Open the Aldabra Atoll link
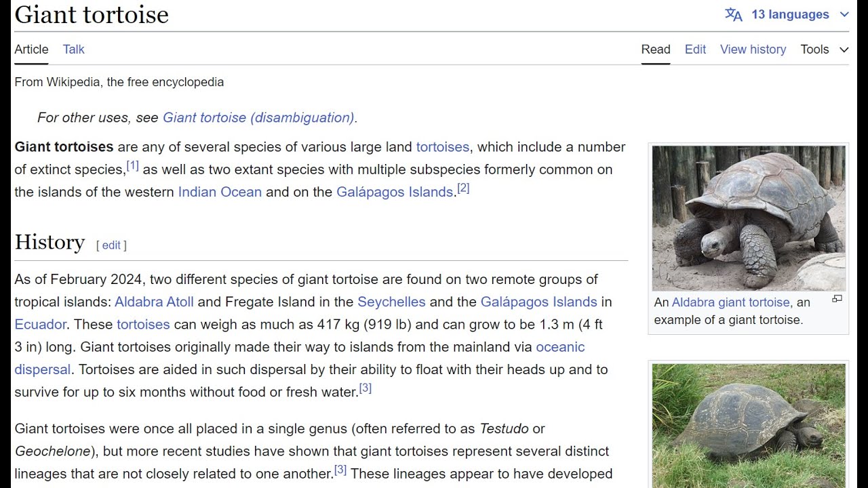The width and height of the screenshot is (868, 488). [154, 302]
